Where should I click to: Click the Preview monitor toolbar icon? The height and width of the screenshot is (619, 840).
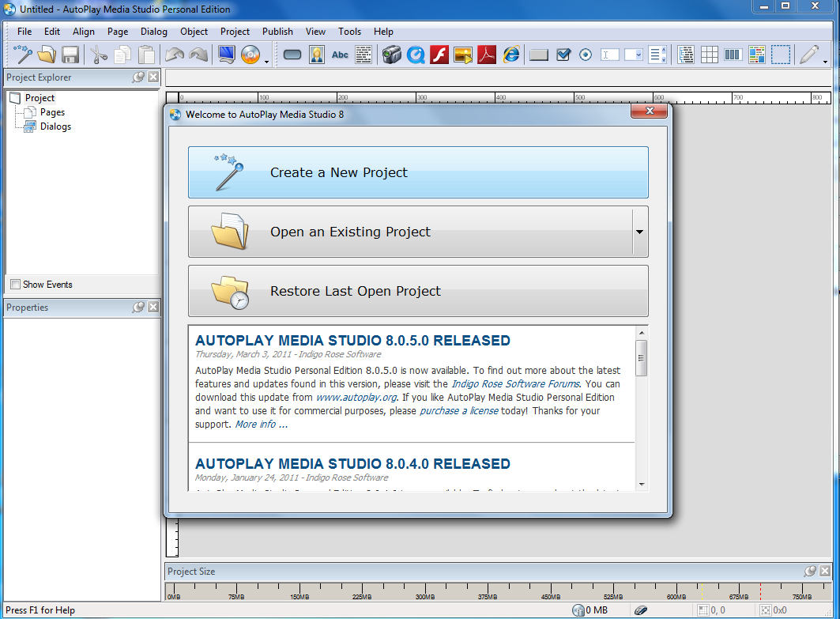click(x=227, y=55)
